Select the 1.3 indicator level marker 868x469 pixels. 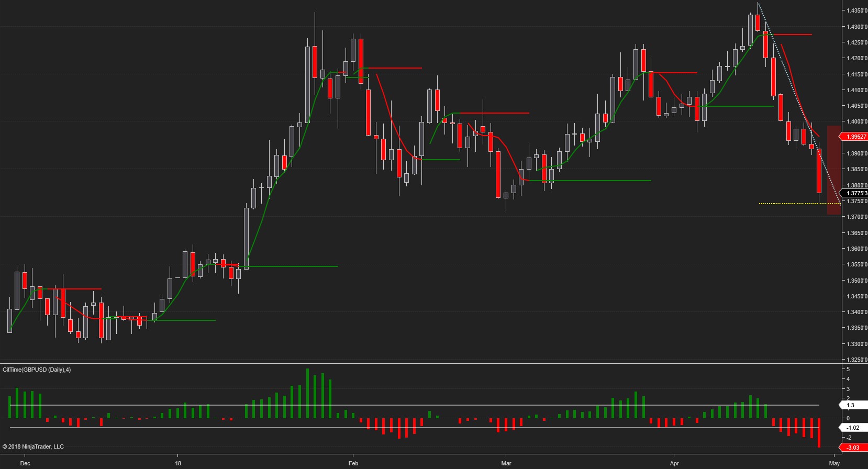(x=853, y=405)
